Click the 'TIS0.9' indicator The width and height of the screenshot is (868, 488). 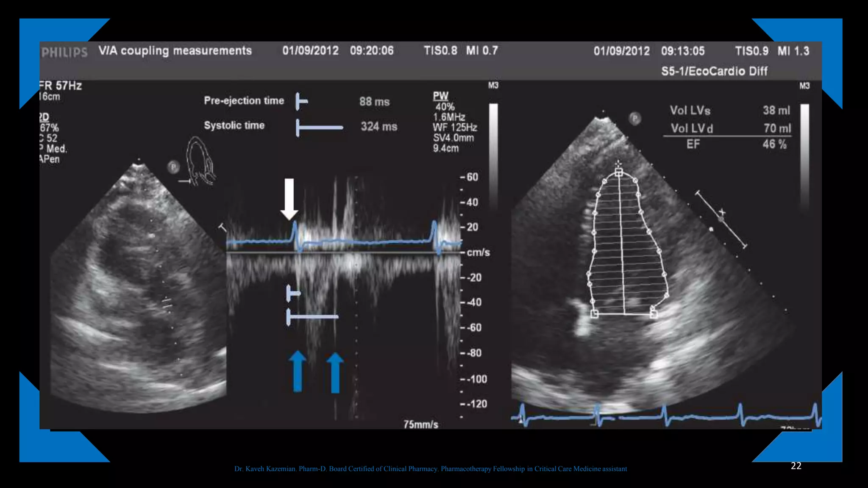pos(751,51)
